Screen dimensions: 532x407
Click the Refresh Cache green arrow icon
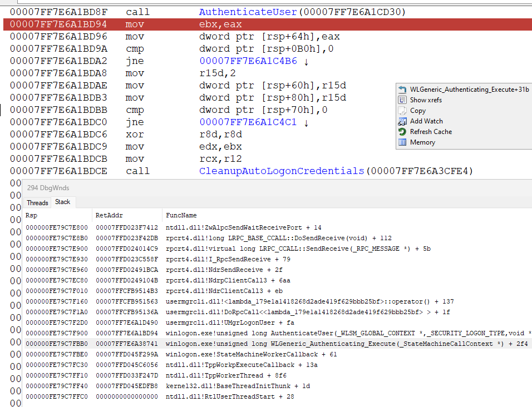(x=402, y=131)
